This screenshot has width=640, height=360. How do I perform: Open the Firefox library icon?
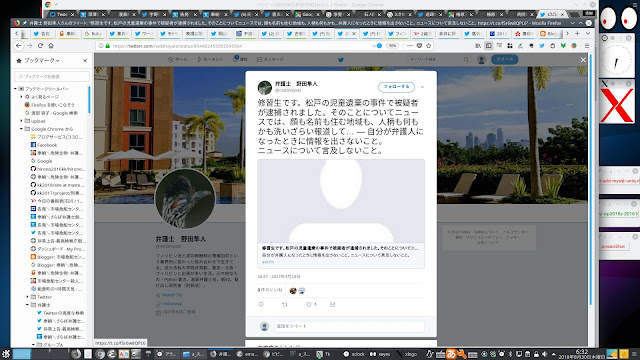478,46
